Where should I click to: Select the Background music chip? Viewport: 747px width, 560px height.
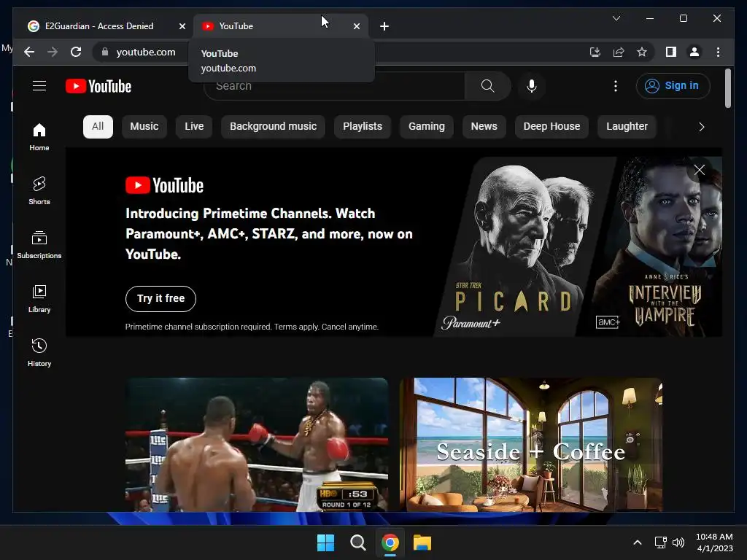tap(273, 127)
